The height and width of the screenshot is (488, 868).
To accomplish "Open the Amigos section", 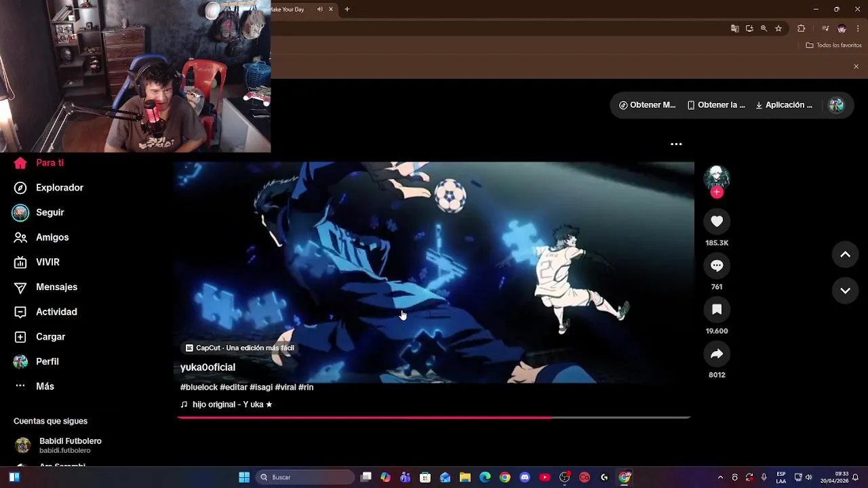I will [x=41, y=237].
